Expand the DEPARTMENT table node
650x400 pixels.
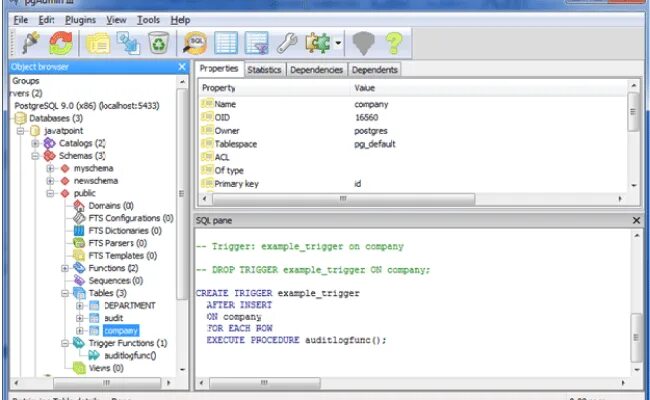pos(80,305)
